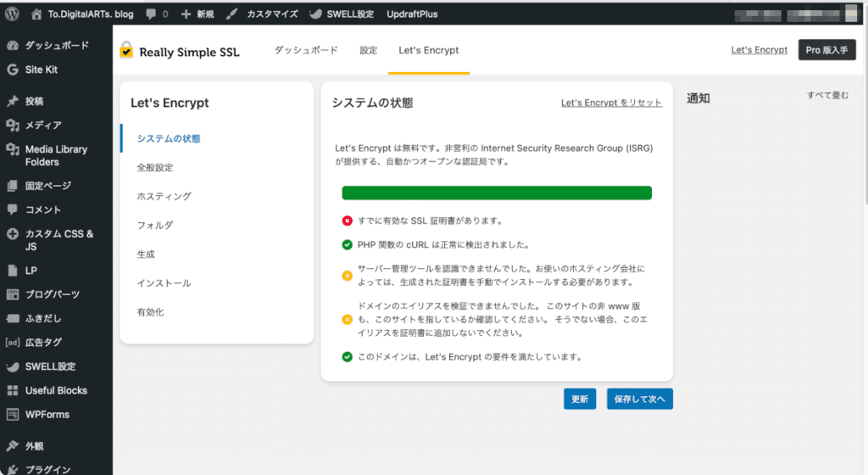The image size is (868, 475).
Task: Click すべて畳む to collapse notifications
Action: click(827, 95)
